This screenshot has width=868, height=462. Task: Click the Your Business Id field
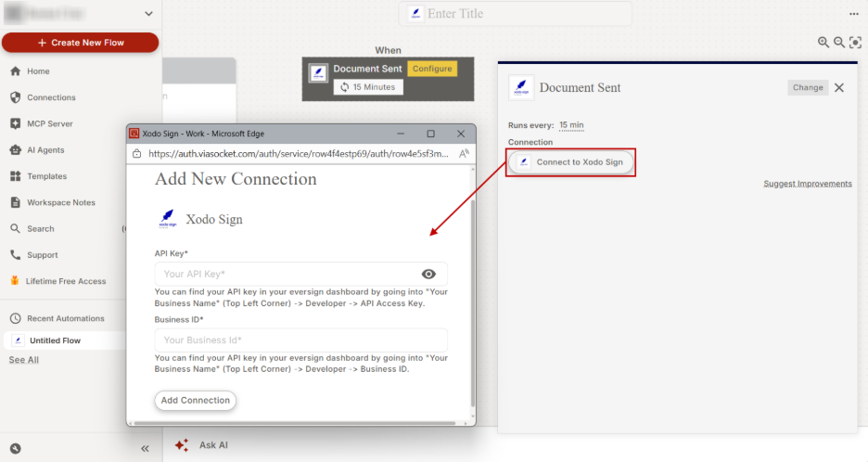point(300,340)
